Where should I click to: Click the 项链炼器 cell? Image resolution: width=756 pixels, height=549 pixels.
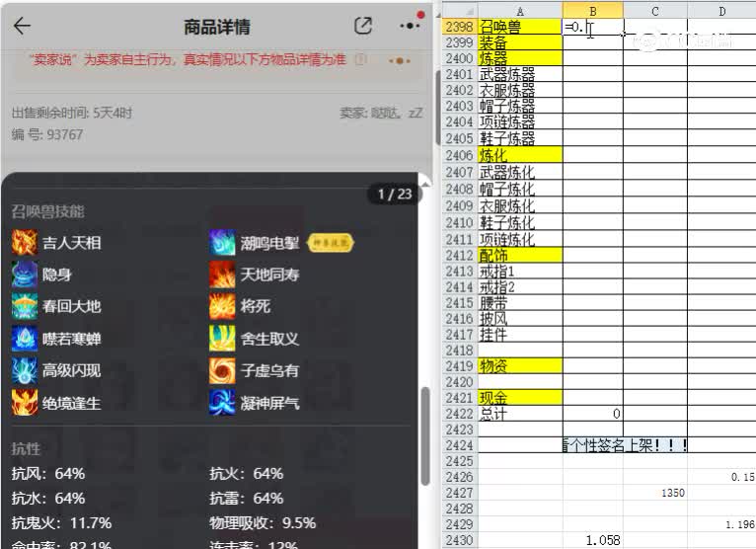tap(520, 122)
